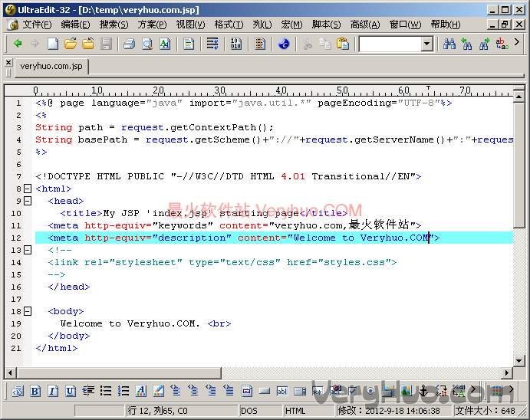Click the Find binoculars icon
The height and width of the screenshot is (420, 530).
coord(450,44)
